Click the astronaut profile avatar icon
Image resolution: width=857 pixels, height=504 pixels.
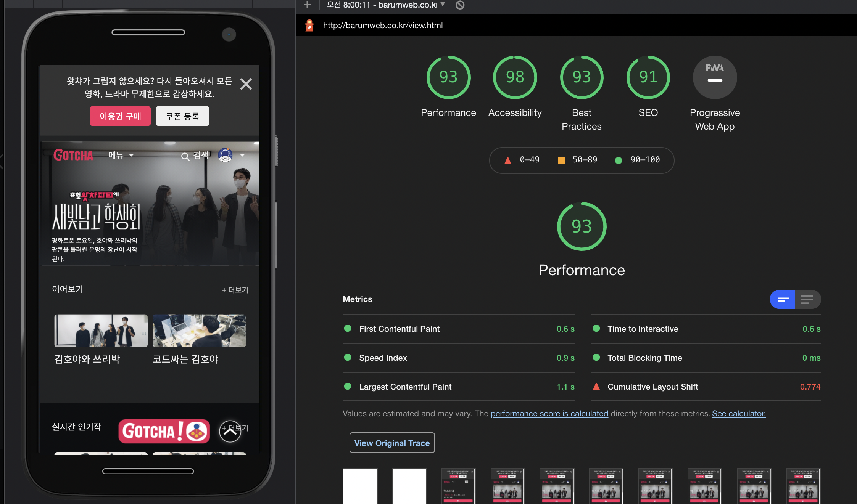[x=225, y=155]
